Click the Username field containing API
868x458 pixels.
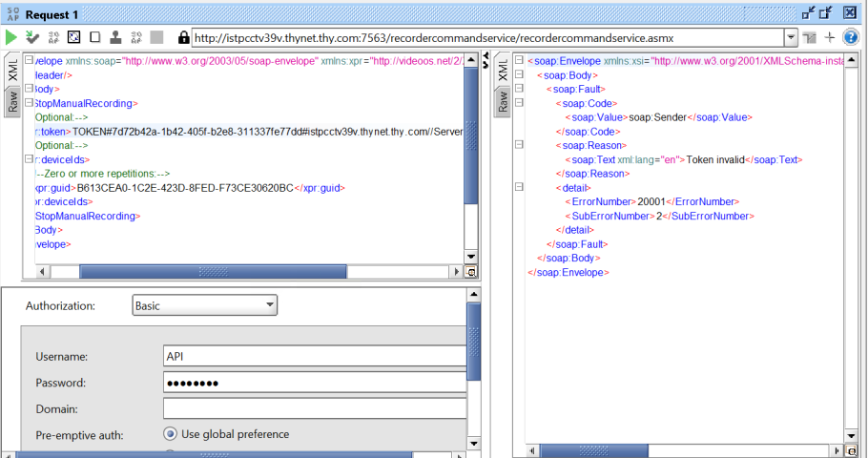[315, 356]
